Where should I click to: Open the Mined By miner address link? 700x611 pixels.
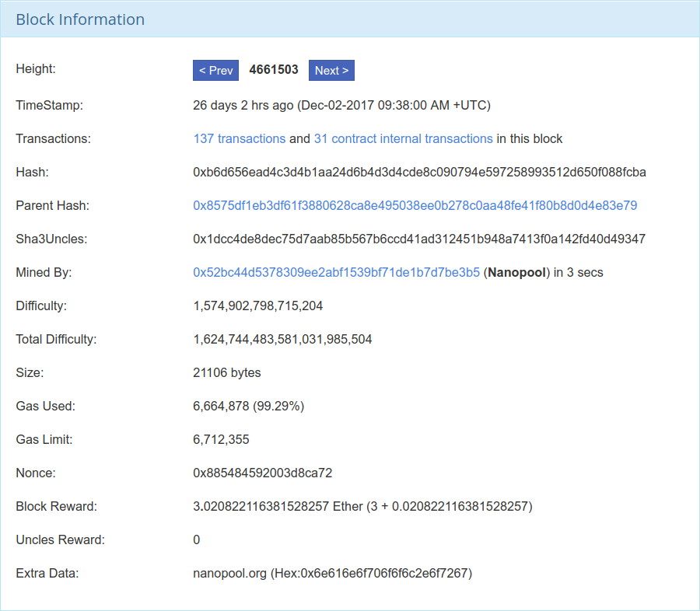(336, 272)
